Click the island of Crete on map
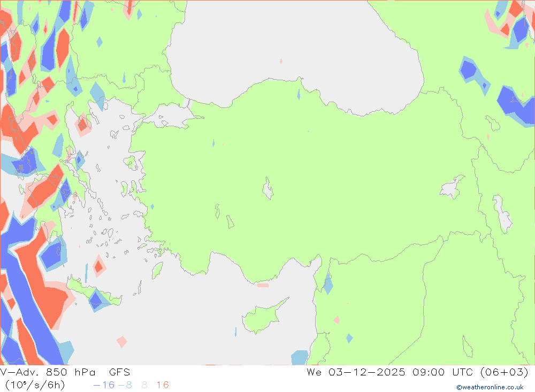Viewport: 535px width, 392px height. (94, 293)
